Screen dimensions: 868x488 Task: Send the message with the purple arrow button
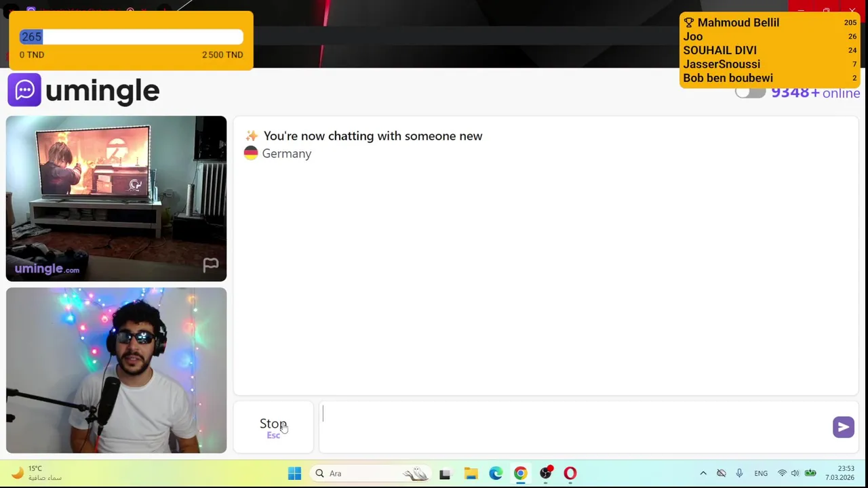[843, 427]
